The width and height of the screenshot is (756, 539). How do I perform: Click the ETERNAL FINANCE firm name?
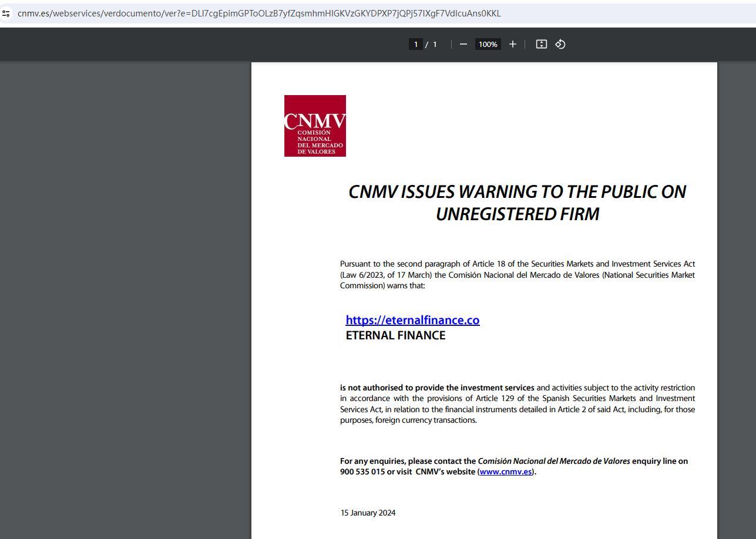tap(395, 335)
